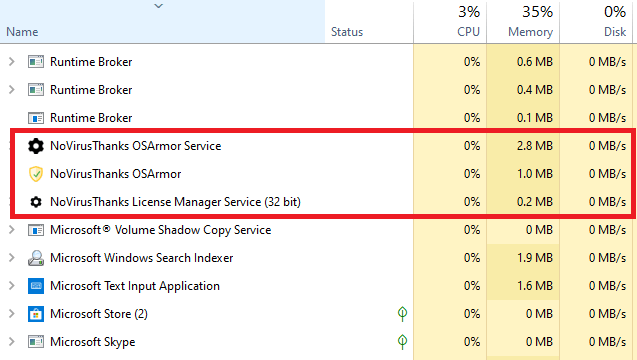Click the green leaf status icon for Microsoft Store
This screenshot has width=637, height=360.
[402, 314]
